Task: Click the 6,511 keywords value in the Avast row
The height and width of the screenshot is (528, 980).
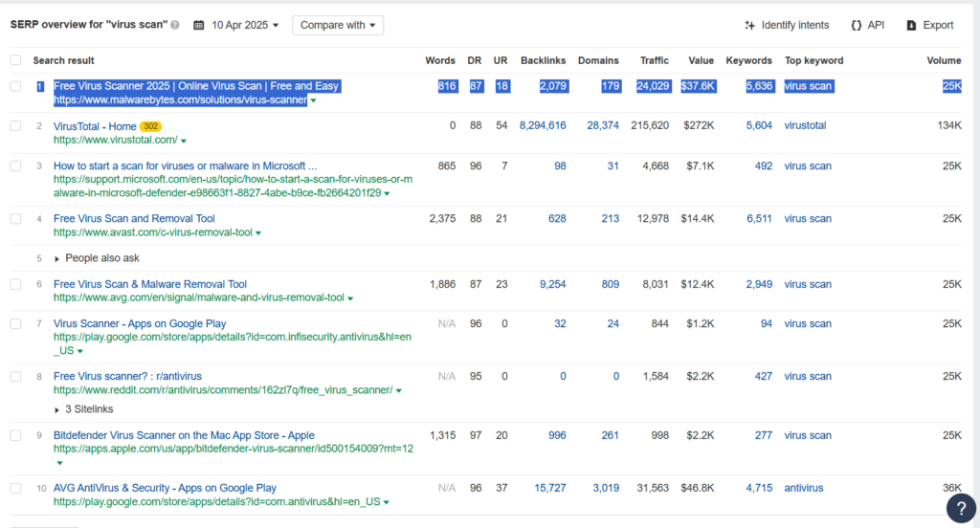Action: (759, 219)
